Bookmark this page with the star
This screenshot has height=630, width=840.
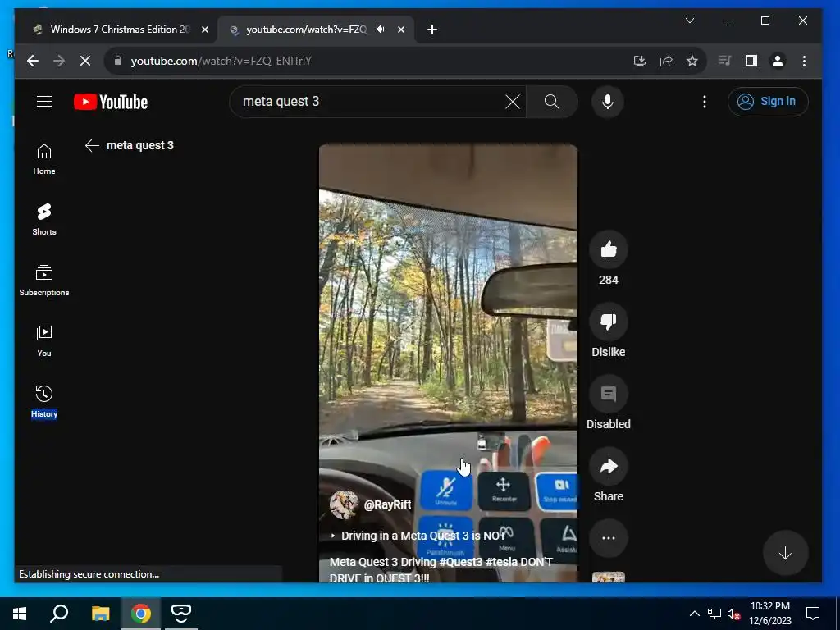point(692,61)
